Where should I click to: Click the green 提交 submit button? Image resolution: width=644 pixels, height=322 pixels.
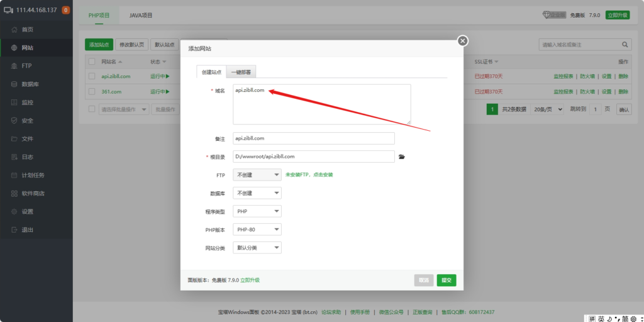coord(447,280)
